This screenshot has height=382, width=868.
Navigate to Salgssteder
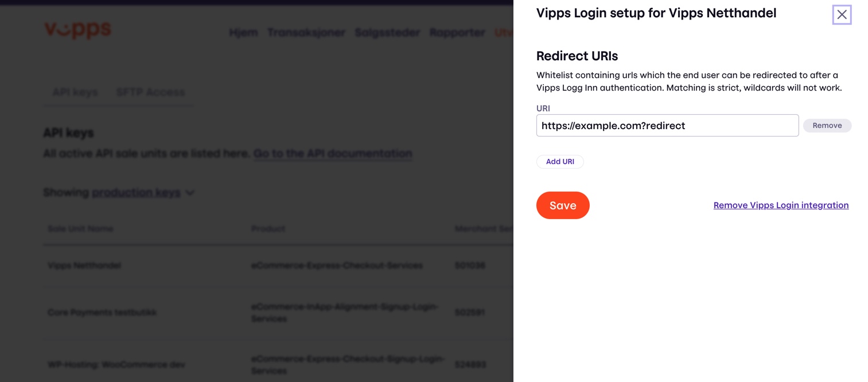coord(387,33)
